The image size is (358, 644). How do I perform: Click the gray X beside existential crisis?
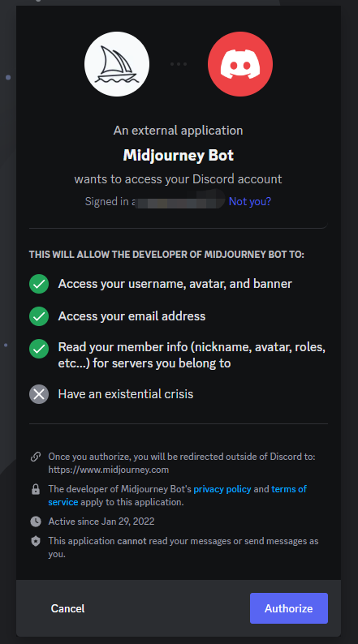click(39, 394)
